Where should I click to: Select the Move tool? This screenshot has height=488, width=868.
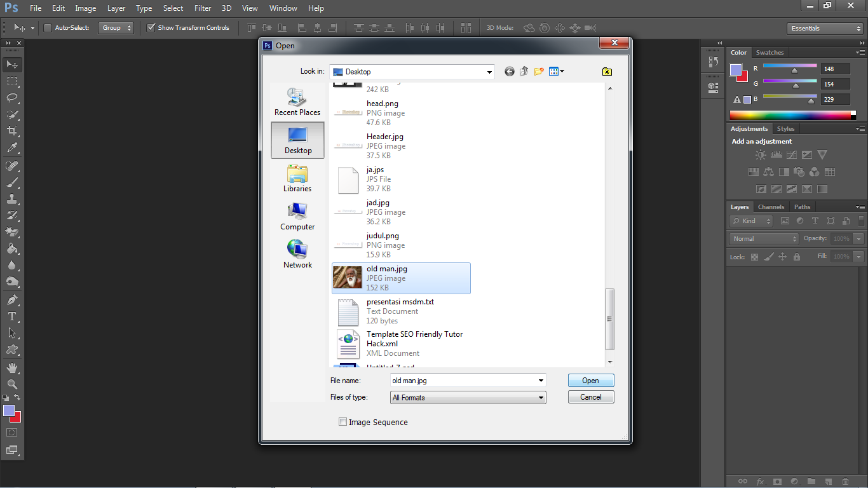tap(12, 65)
